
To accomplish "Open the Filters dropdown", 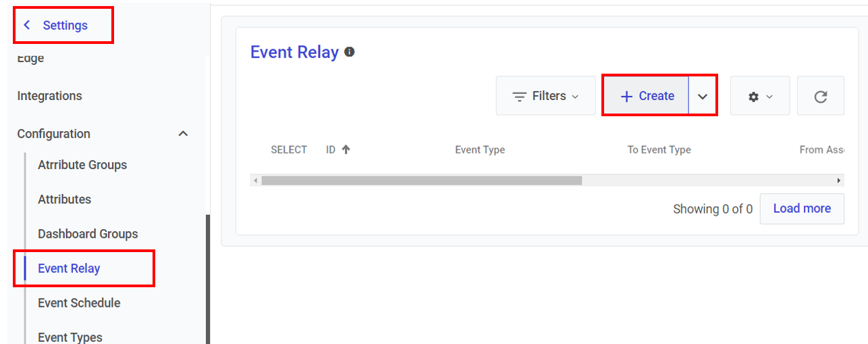I will 545,96.
